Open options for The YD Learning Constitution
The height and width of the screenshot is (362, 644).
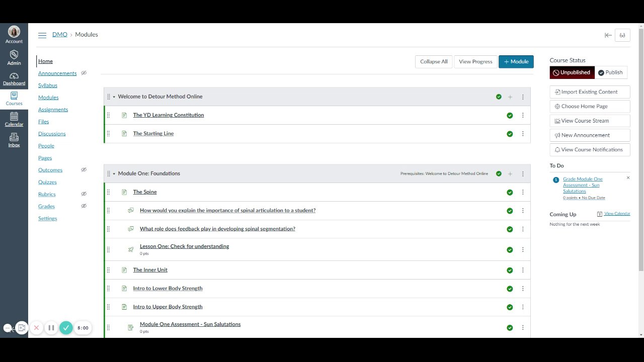(523, 115)
